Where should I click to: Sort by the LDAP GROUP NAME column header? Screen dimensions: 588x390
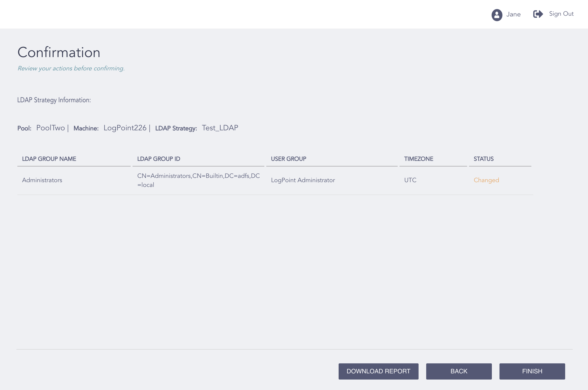coord(49,159)
